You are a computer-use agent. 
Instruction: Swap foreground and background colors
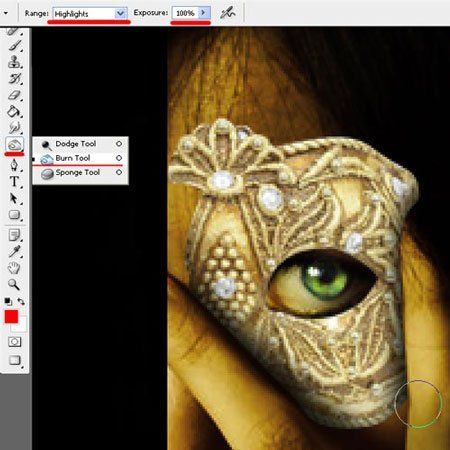(x=21, y=302)
